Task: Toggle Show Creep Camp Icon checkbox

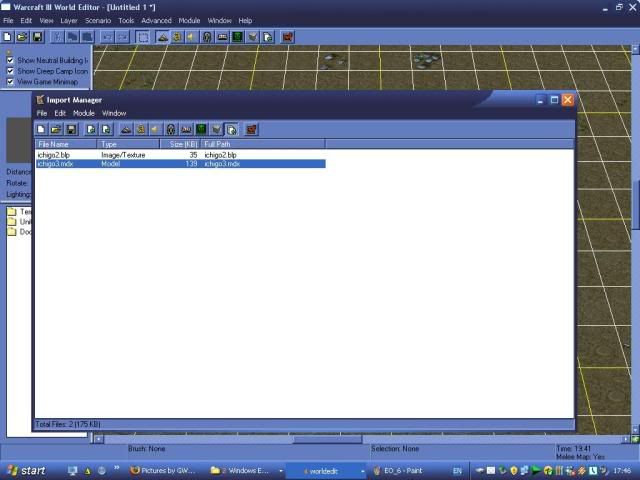Action: click(x=10, y=71)
